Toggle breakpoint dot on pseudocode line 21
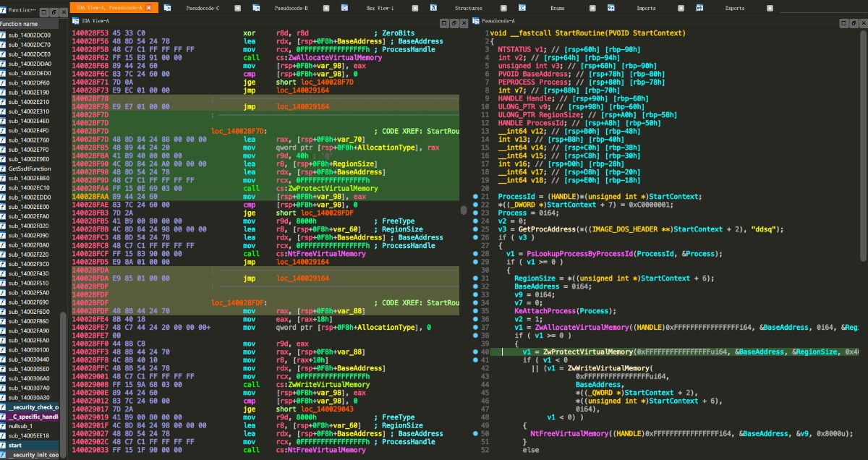This screenshot has width=868, height=460. click(475, 197)
